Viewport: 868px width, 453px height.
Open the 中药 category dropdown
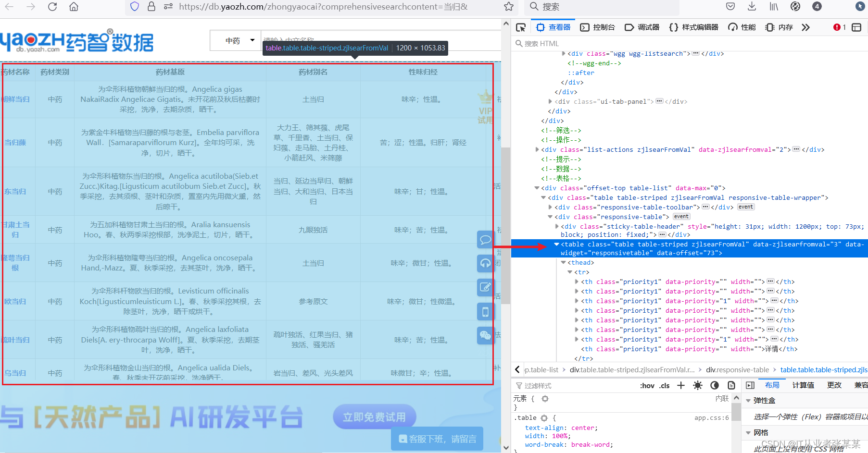pyautogui.click(x=236, y=41)
